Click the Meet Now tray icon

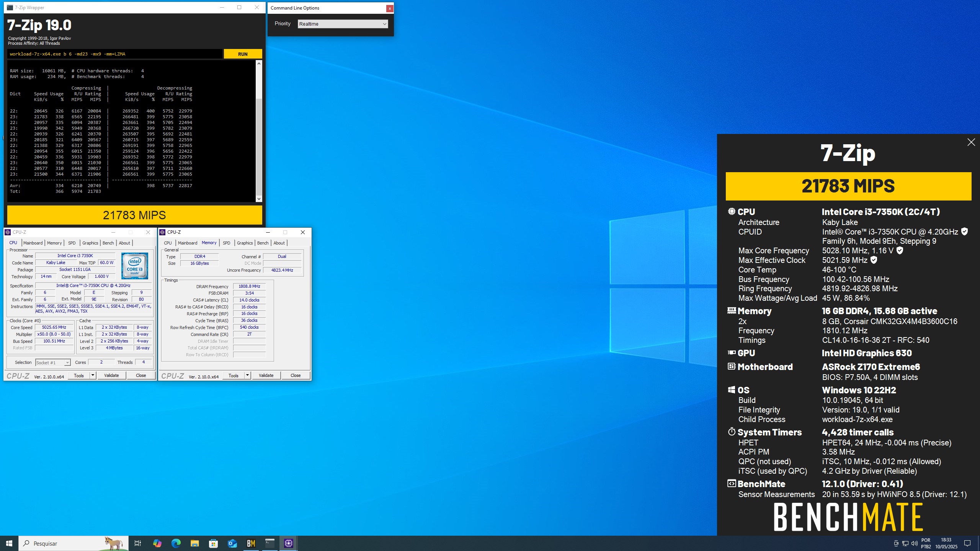point(896,543)
